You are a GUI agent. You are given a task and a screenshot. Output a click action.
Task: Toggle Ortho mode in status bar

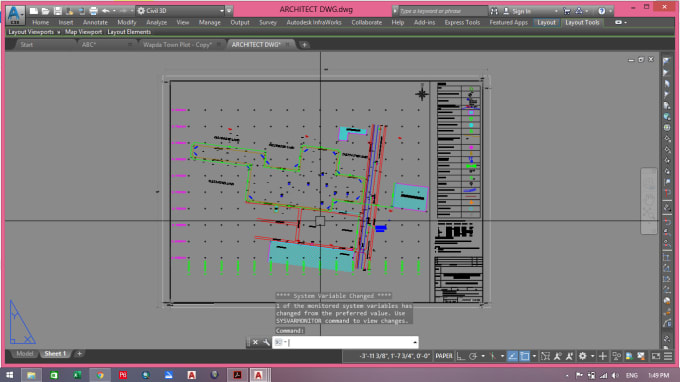(x=461, y=356)
